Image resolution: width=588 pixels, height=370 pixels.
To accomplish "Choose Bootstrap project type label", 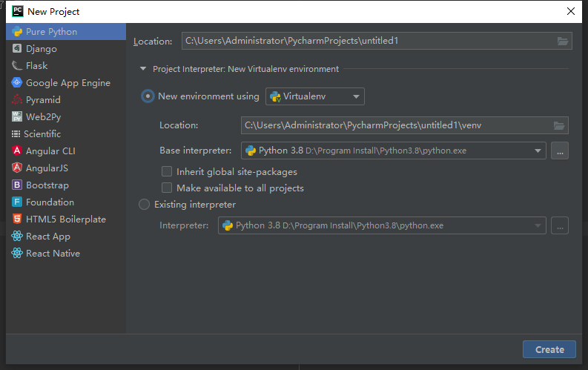I will click(47, 185).
